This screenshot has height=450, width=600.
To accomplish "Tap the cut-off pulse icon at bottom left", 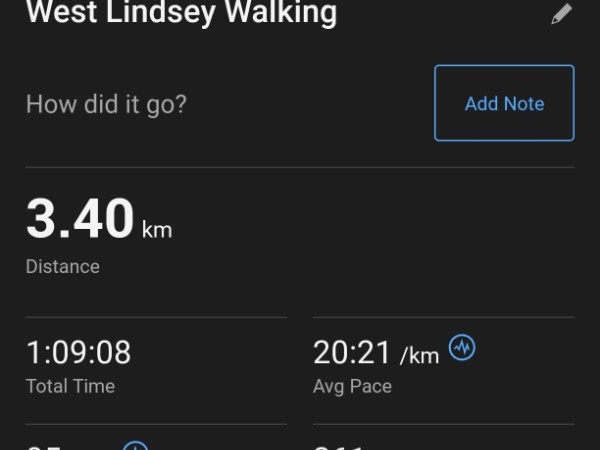I will point(135,446).
